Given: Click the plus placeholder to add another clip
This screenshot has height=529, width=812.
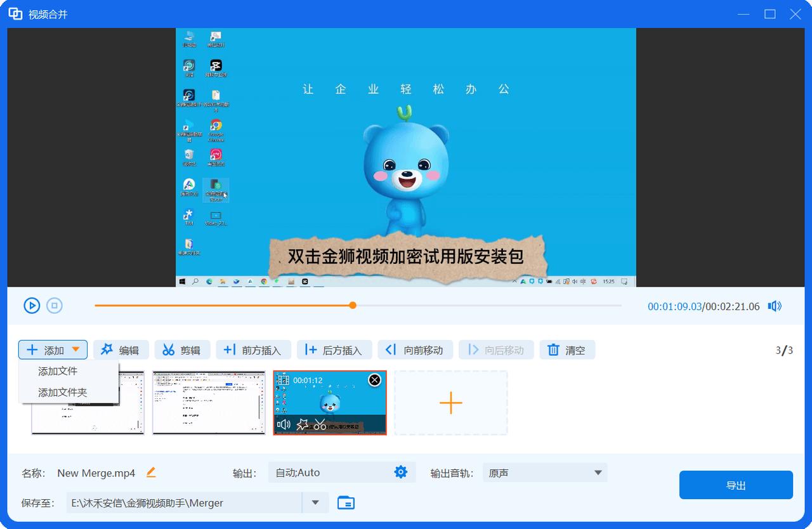Looking at the screenshot, I should 450,402.
